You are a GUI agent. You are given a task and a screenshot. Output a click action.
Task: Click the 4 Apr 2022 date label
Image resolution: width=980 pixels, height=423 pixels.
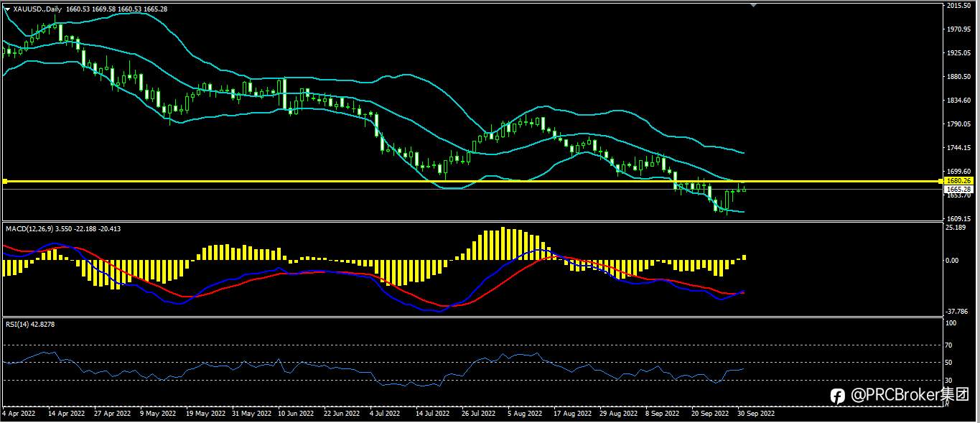point(19,414)
